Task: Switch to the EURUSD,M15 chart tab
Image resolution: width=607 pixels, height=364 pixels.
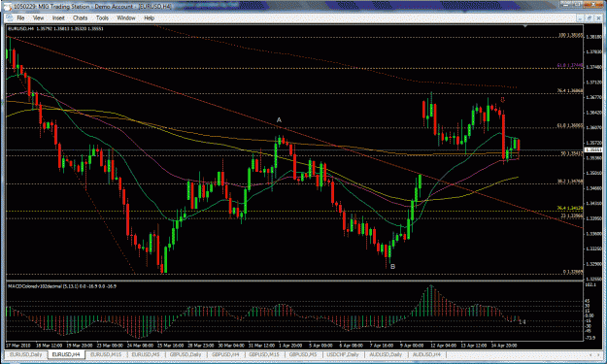Action: 105,354
